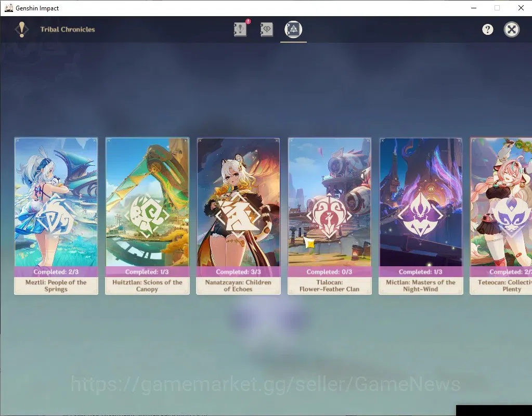
Task: Click the exclamation mark quest icon beside Tribal Chronicles
Action: tap(22, 30)
